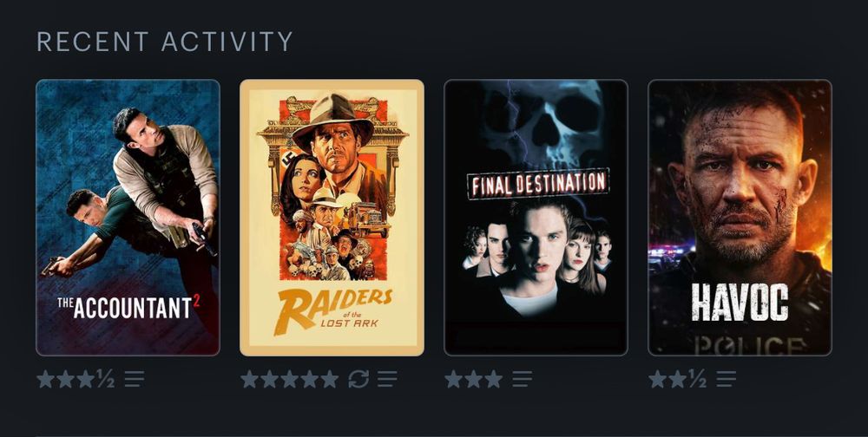Click the Raiders title logo on yellow poster
Screen dimensions: 868x437
pyautogui.click(x=332, y=310)
